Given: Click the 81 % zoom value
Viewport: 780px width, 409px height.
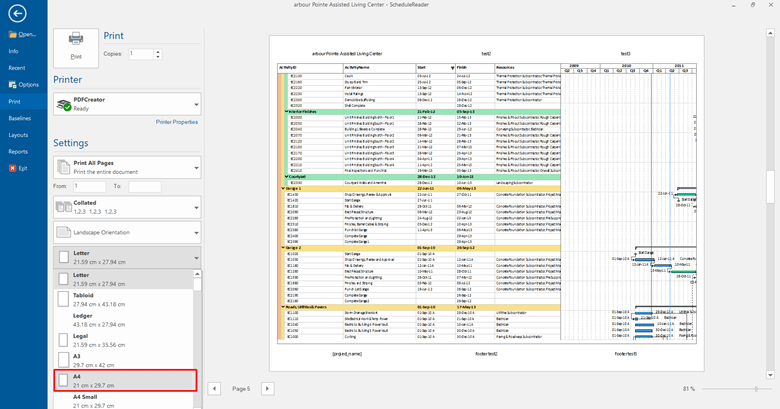Looking at the screenshot, I should tap(689, 389).
